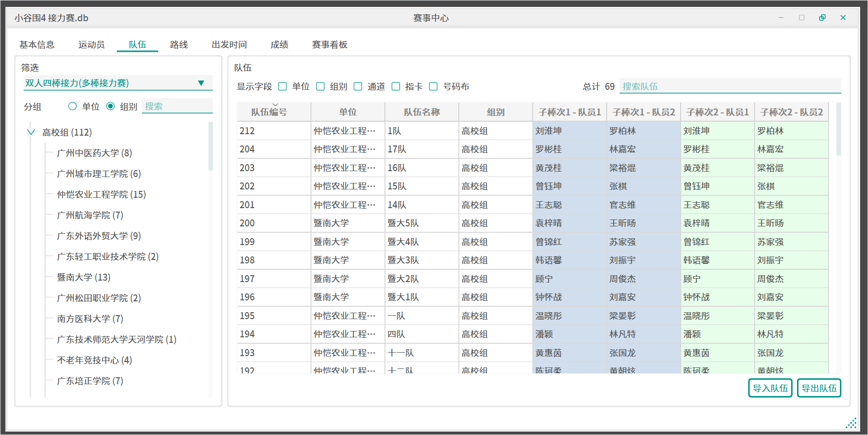868x435 pixels.
Task: Click the group tree 搜索 input box
Action: pyautogui.click(x=177, y=107)
